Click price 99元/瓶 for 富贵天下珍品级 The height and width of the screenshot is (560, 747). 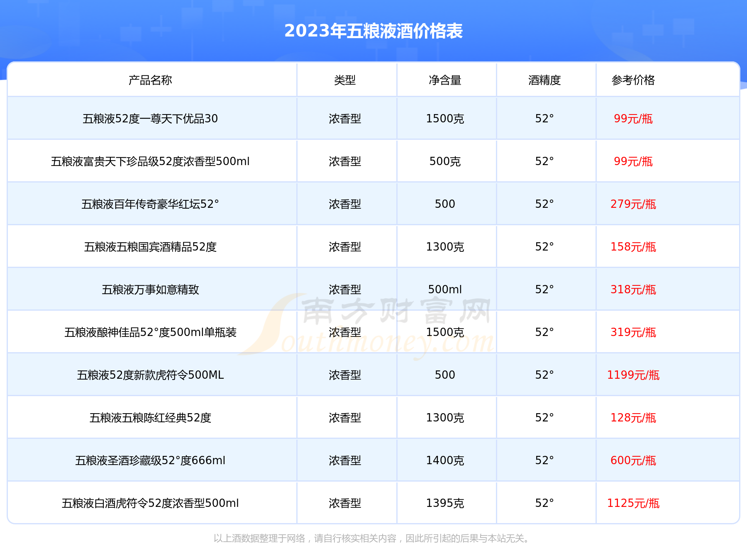tap(633, 161)
